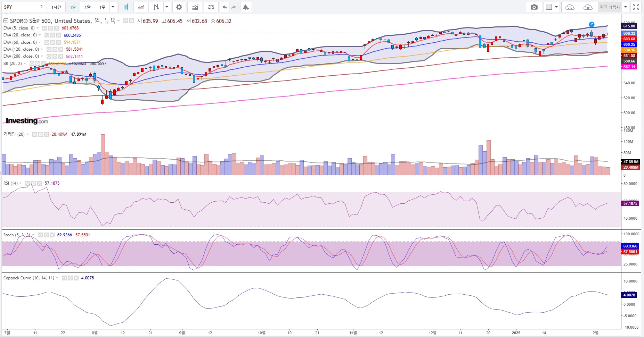Image resolution: width=644 pixels, height=337 pixels.
Task: Click the SPDR S&P 500 title text
Action: coord(63,21)
